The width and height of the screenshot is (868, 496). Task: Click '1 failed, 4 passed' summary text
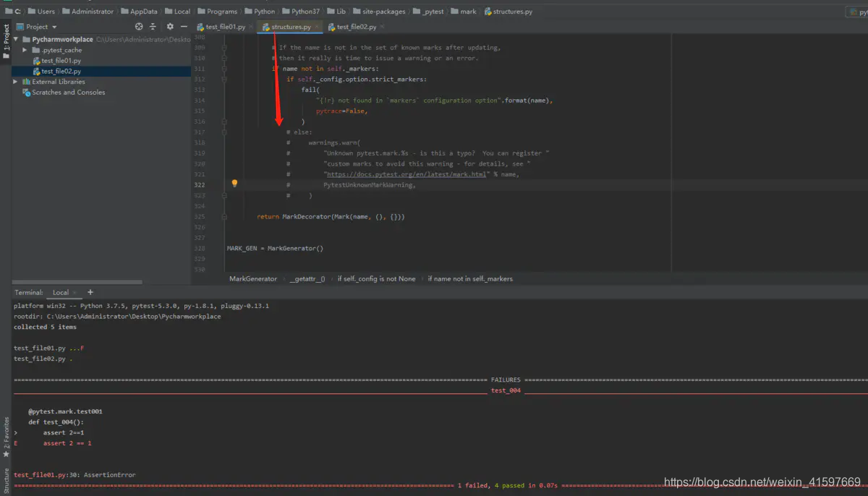(506, 486)
